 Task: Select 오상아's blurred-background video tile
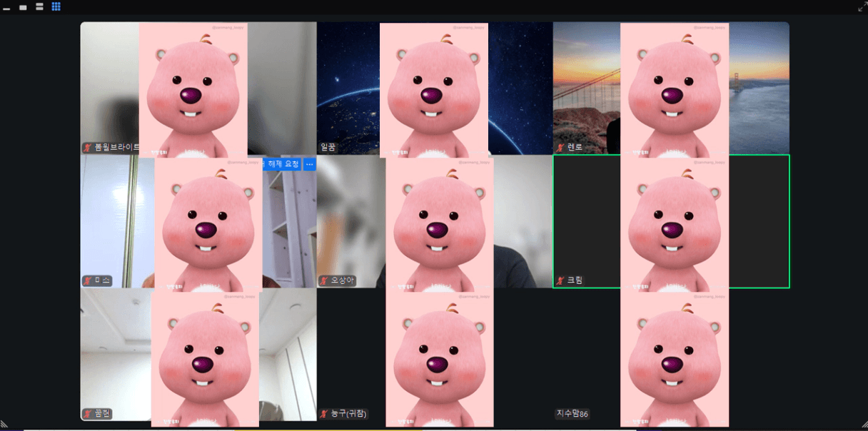435,222
